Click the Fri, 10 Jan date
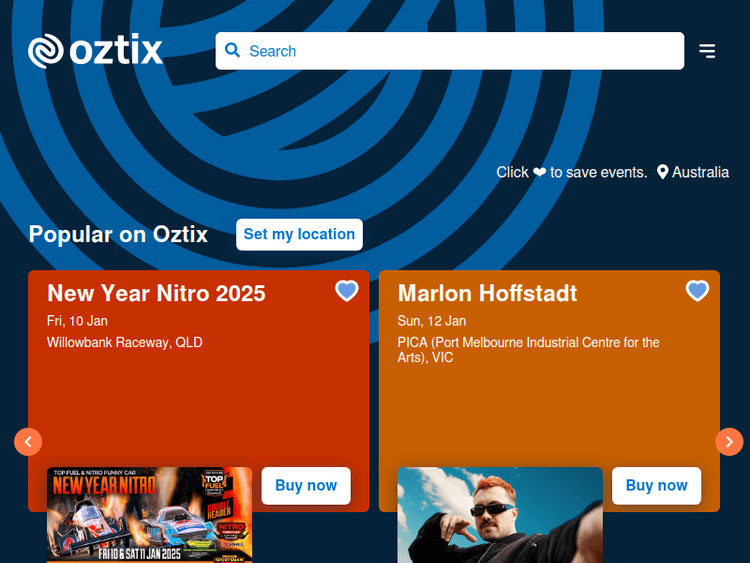 pyautogui.click(x=77, y=321)
